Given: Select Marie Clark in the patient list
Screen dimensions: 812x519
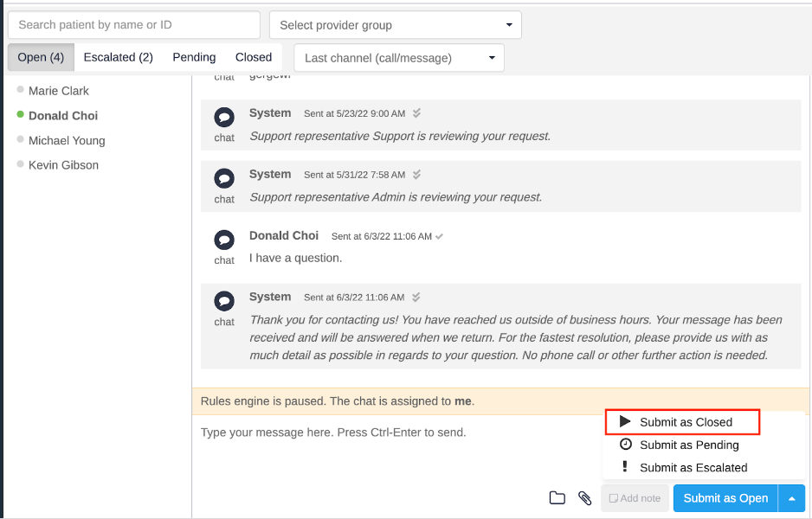Looking at the screenshot, I should [x=59, y=91].
